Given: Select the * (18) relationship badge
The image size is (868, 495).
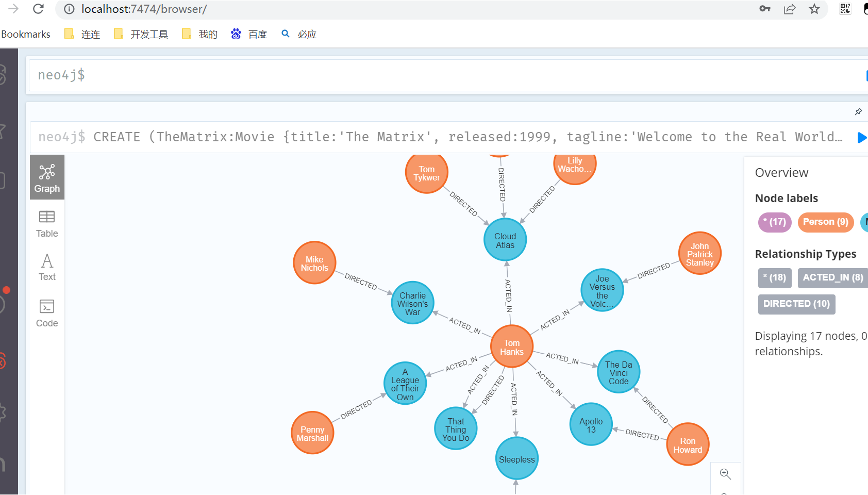Looking at the screenshot, I should [775, 278].
